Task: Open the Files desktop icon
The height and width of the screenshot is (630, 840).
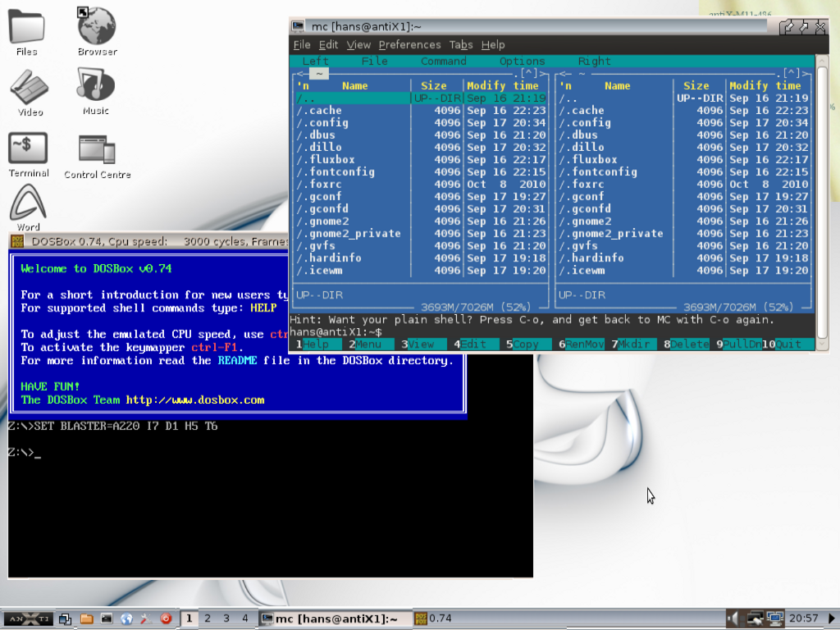Action: pos(27,32)
